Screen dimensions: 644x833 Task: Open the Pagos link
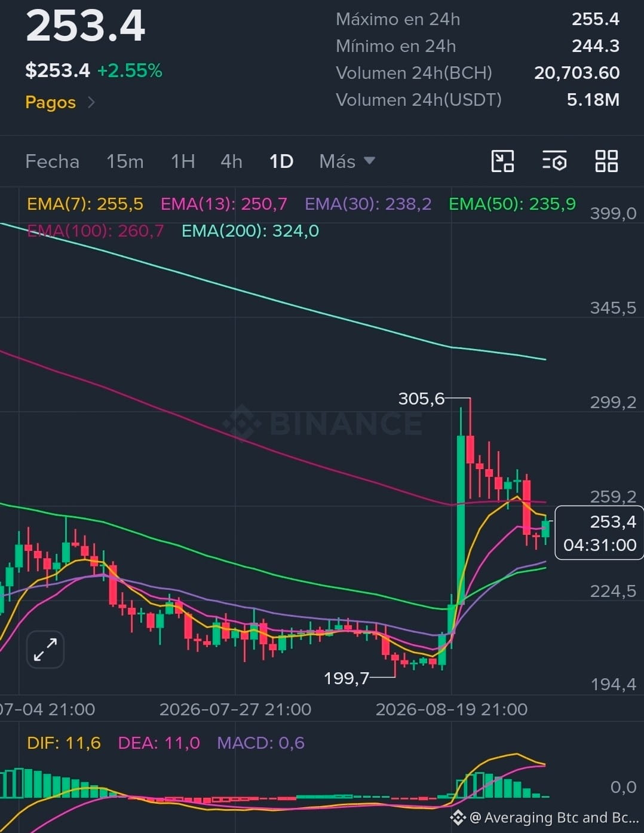click(x=51, y=102)
